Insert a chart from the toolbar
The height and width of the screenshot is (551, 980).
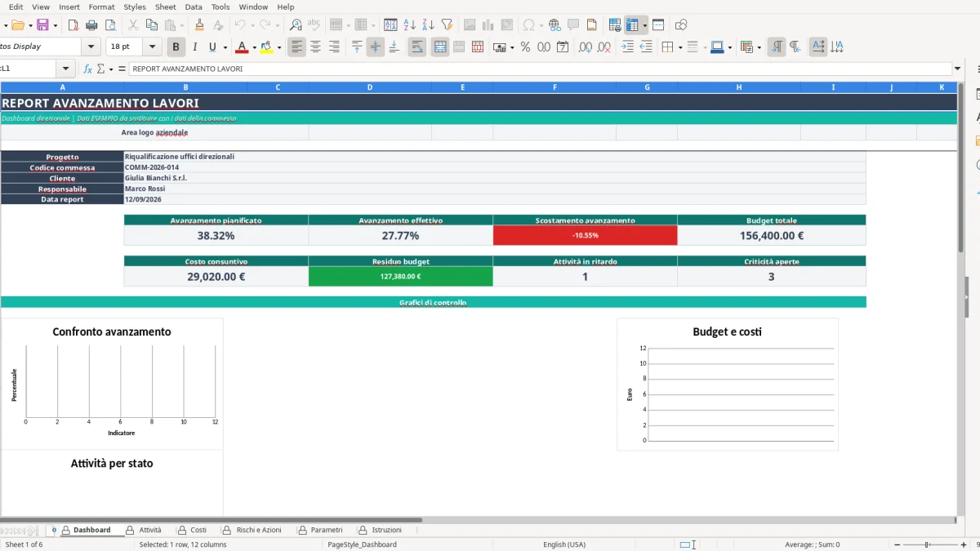click(x=488, y=25)
